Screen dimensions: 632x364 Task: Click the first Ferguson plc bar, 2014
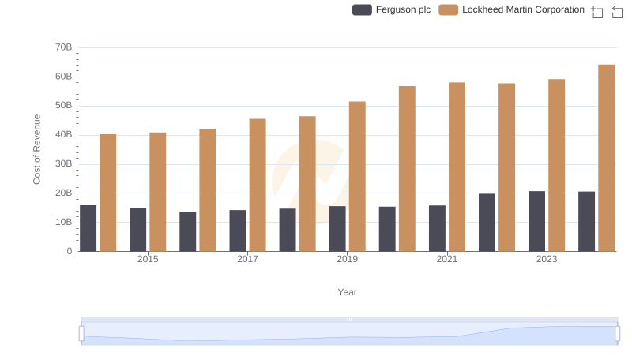(88, 228)
